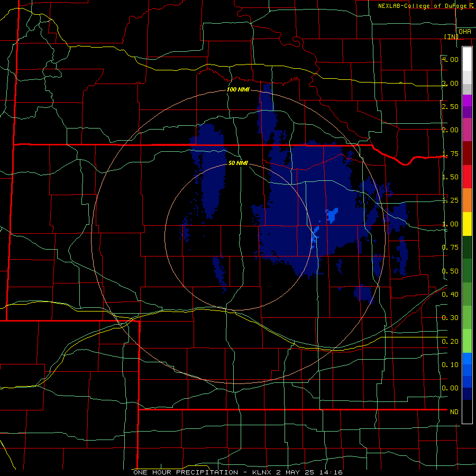Select the 0.20 legend value

(x=450, y=342)
